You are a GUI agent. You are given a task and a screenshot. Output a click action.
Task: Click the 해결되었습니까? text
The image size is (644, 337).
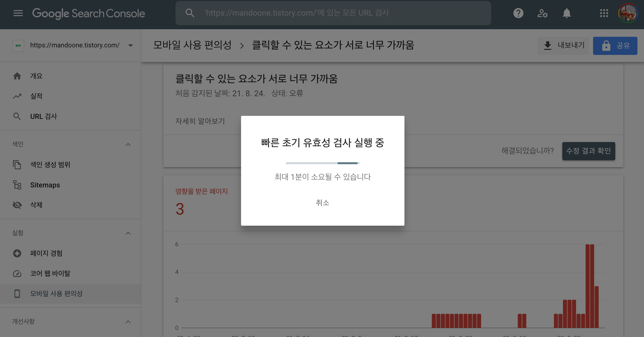point(528,151)
